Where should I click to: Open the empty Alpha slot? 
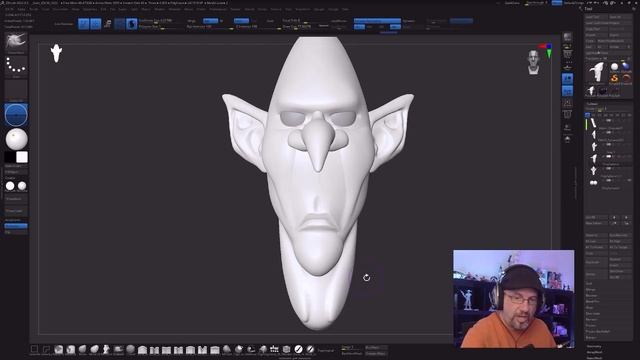[16, 90]
